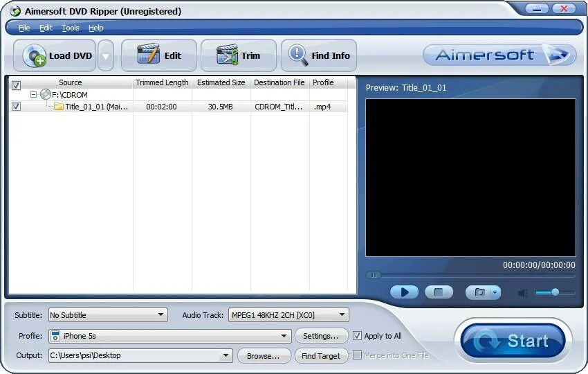The image size is (588, 374).
Task: Play the preview video
Action: [404, 292]
